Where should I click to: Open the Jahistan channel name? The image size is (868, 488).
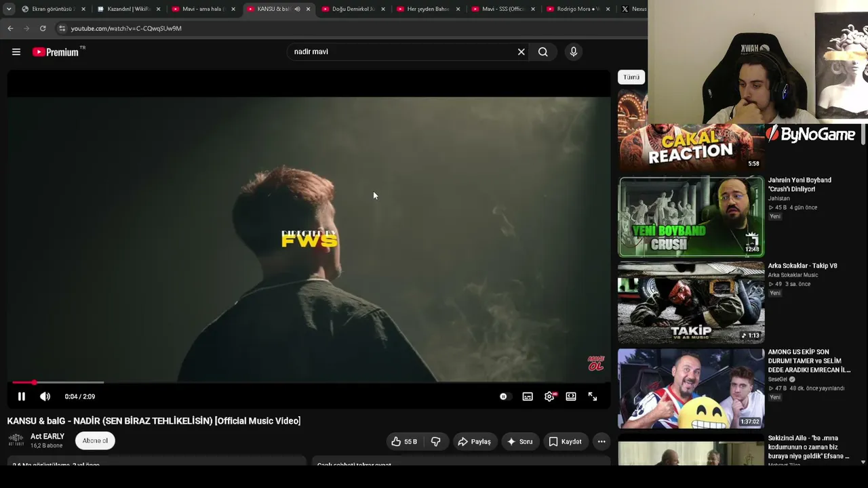(778, 199)
